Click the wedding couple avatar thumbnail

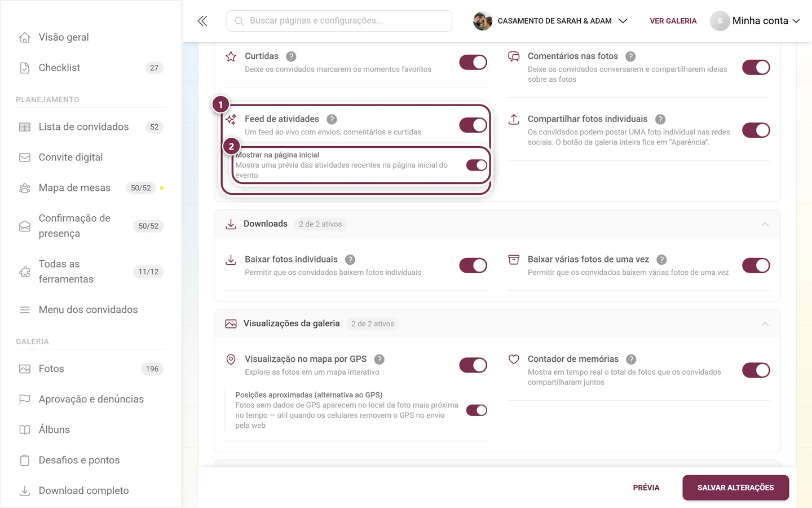pyautogui.click(x=483, y=21)
